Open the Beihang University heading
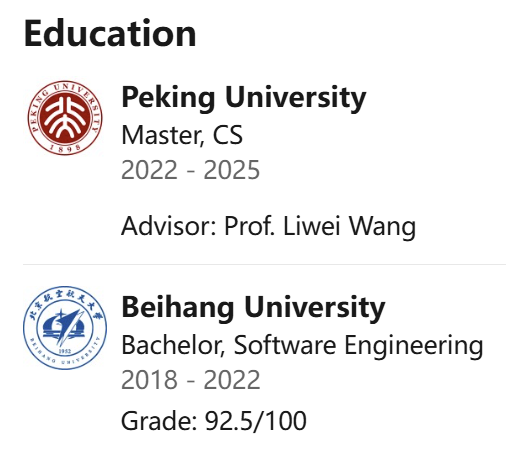 tap(253, 307)
